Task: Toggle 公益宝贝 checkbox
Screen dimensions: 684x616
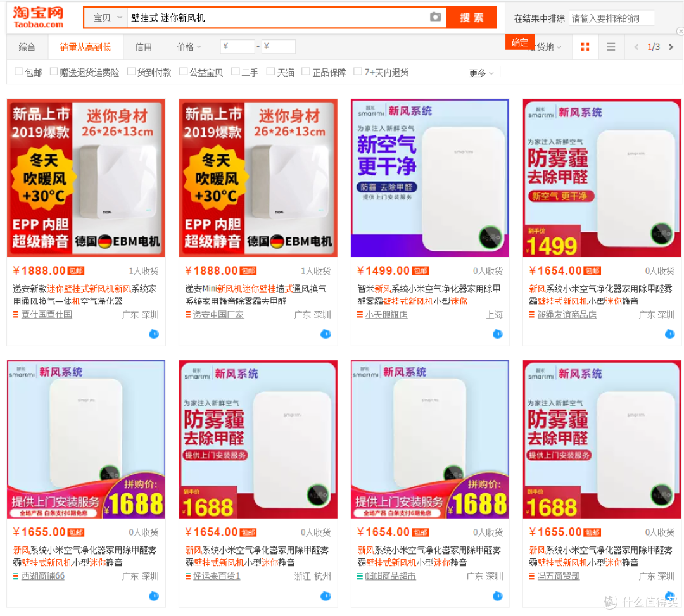Action: click(x=184, y=71)
